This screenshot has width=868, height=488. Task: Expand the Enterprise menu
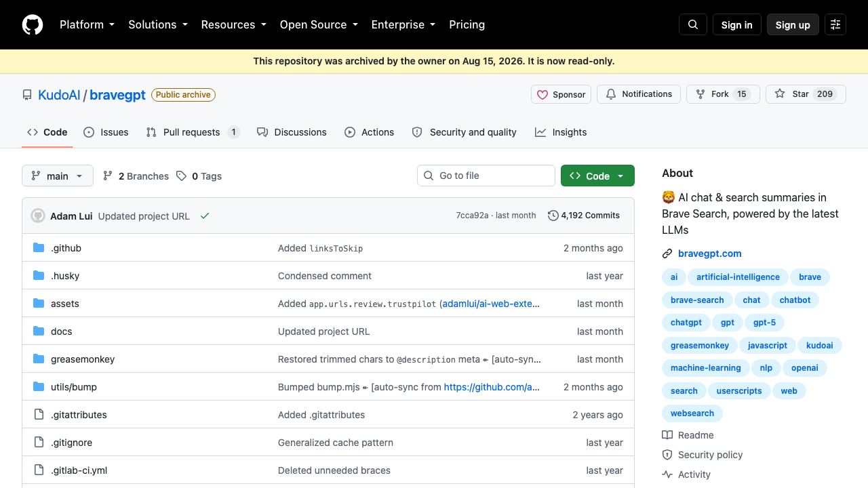(403, 24)
